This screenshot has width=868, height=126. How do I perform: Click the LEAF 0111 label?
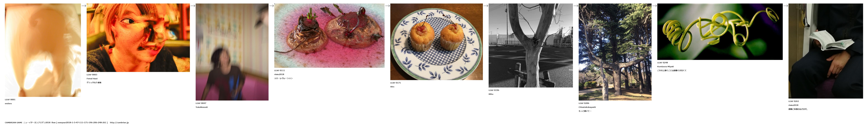[279, 71]
